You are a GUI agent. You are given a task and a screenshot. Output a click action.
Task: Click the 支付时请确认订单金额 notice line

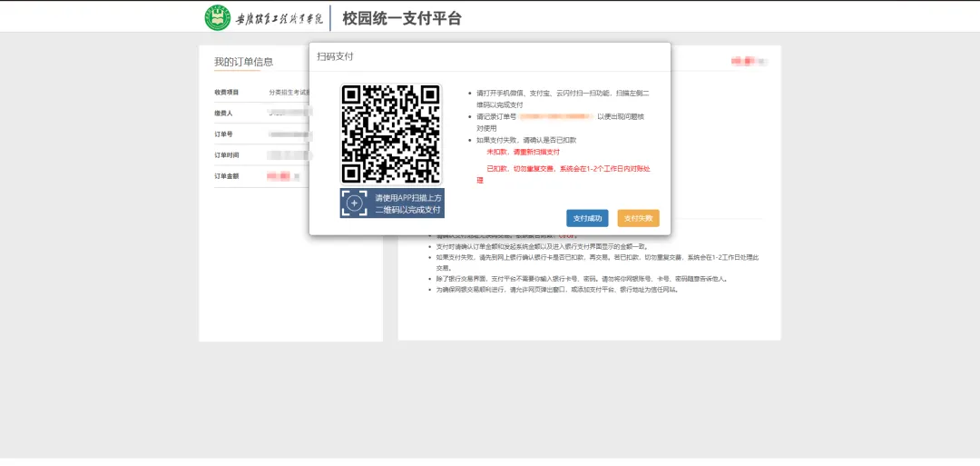[x=542, y=246]
